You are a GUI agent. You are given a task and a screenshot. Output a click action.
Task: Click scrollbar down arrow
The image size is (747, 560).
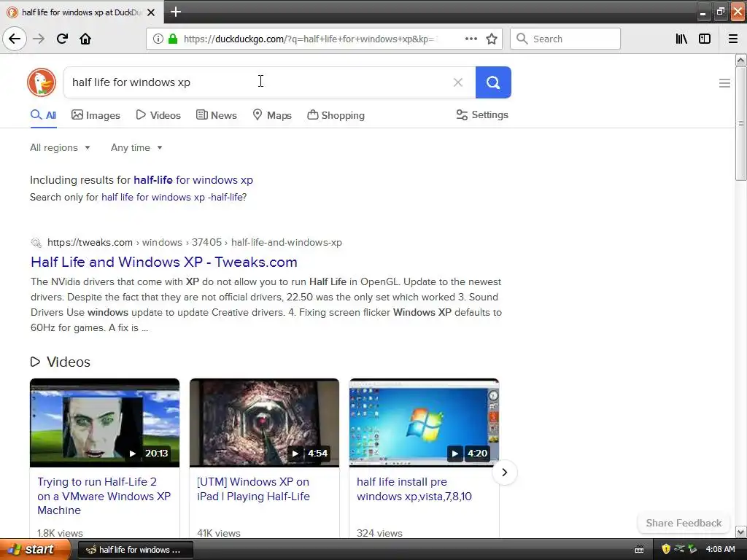click(740, 532)
